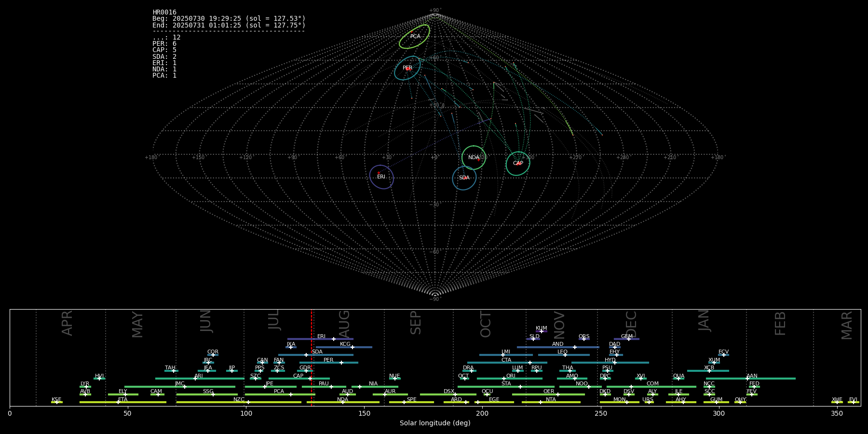Screen dimensions: 868x434
Task: Click the +90° label above the sky map
Action: [435, 11]
